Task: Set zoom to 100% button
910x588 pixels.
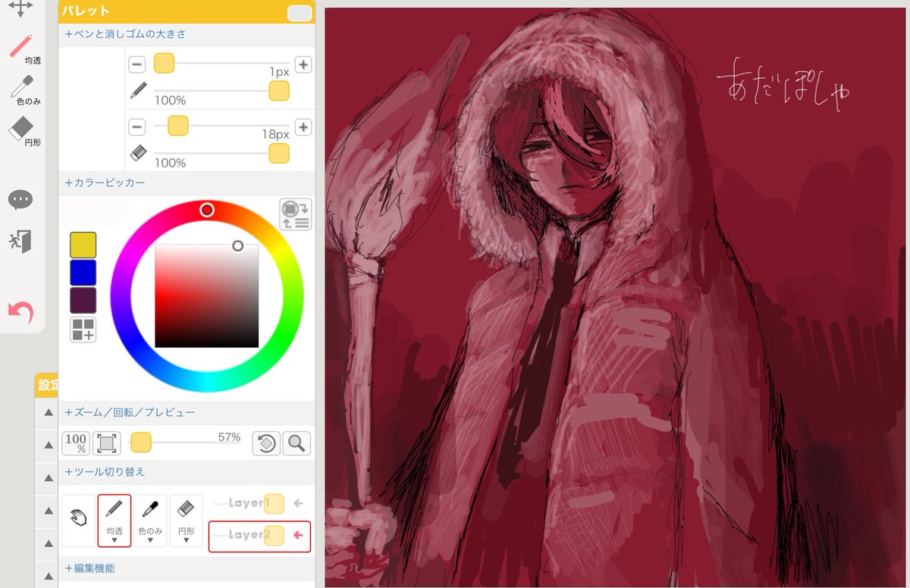Action: [76, 443]
